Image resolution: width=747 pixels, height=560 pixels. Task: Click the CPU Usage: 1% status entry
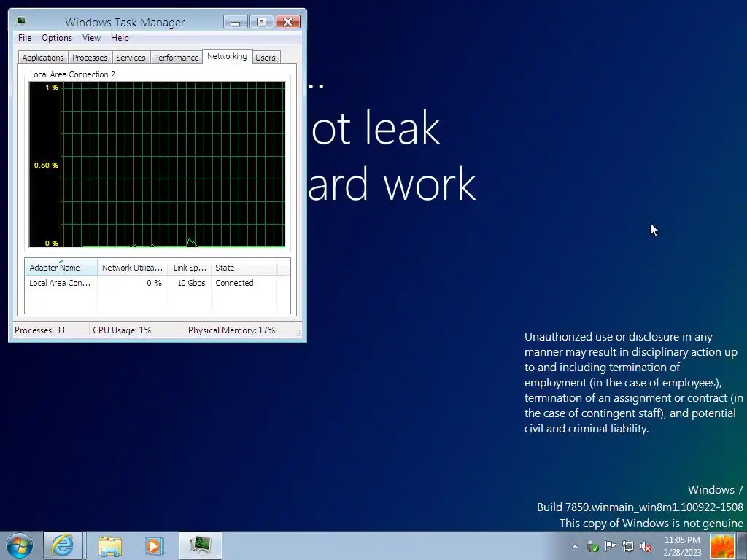pos(122,330)
